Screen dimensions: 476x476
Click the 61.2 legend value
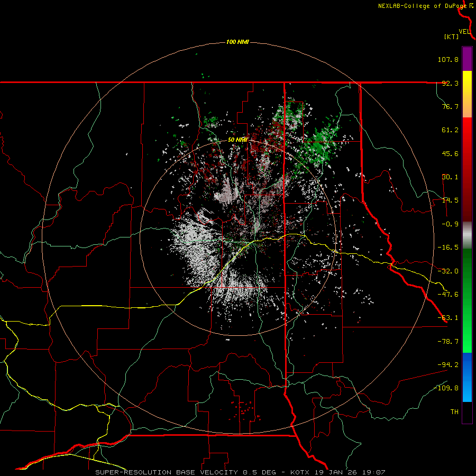pos(450,130)
